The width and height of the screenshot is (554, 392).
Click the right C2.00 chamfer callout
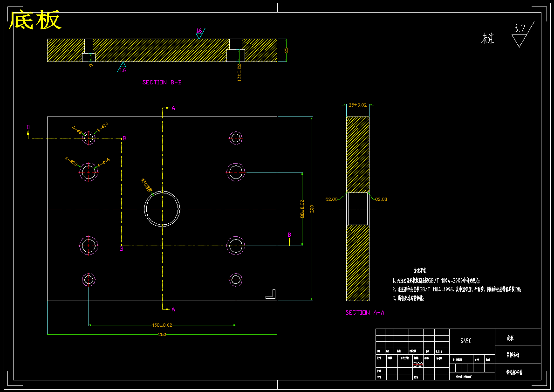point(381,199)
